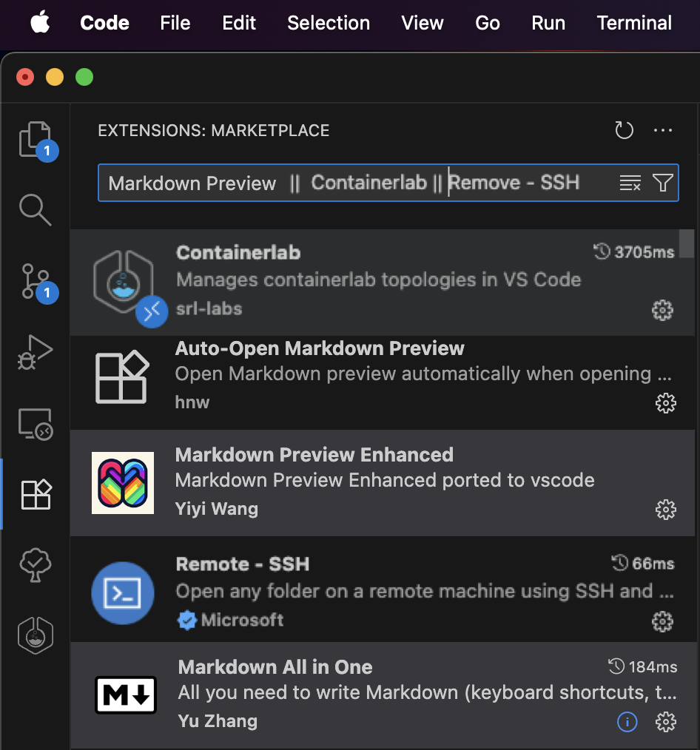Open the File menu

tap(175, 22)
